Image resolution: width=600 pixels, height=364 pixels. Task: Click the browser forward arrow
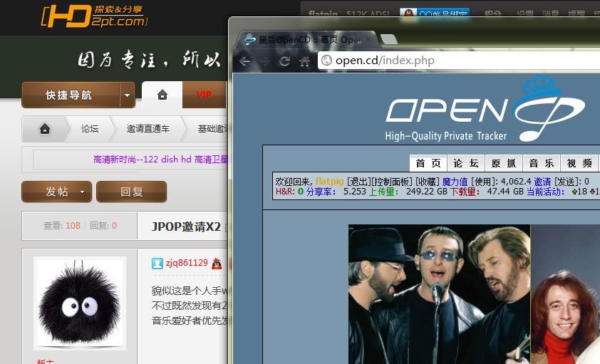pyautogui.click(x=265, y=61)
